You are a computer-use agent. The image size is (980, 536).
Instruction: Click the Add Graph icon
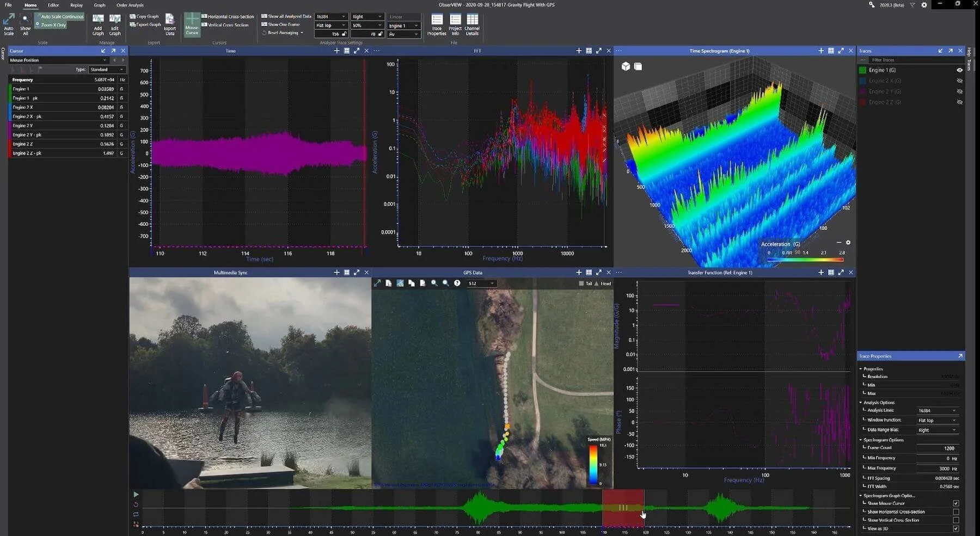(98, 24)
